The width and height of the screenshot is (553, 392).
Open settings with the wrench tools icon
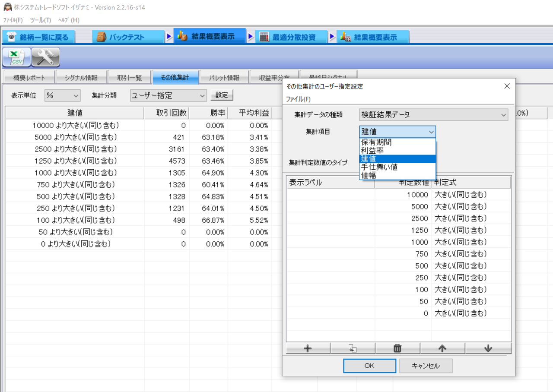[x=45, y=57]
